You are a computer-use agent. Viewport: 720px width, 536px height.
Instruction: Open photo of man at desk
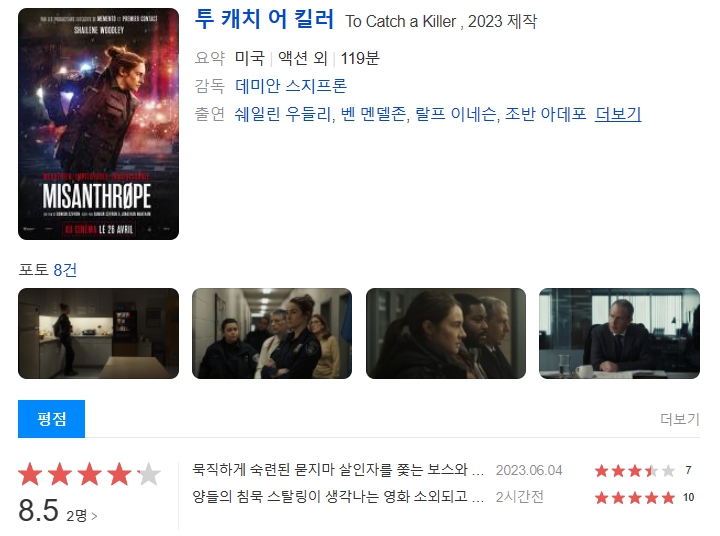[619, 333]
